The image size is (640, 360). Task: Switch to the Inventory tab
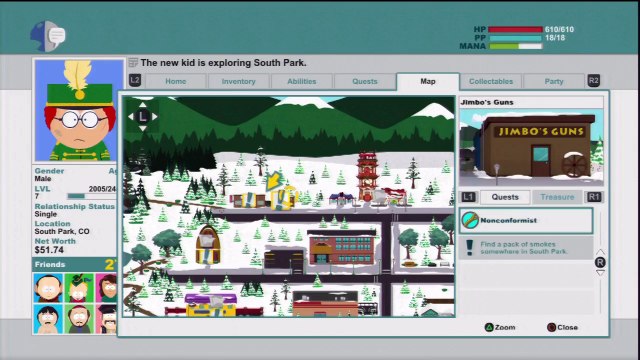(x=238, y=81)
